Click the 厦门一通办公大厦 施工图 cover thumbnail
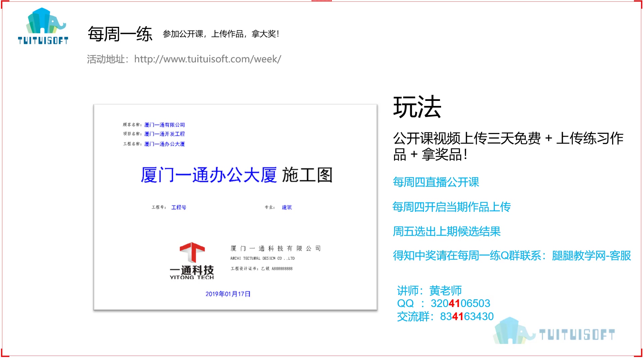The width and height of the screenshot is (644, 362). click(235, 207)
